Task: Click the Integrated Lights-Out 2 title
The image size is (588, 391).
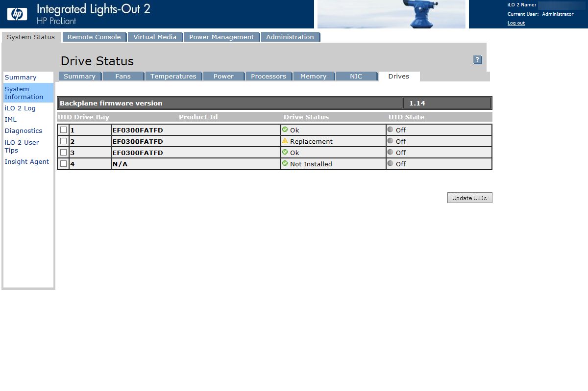Action: click(x=94, y=9)
